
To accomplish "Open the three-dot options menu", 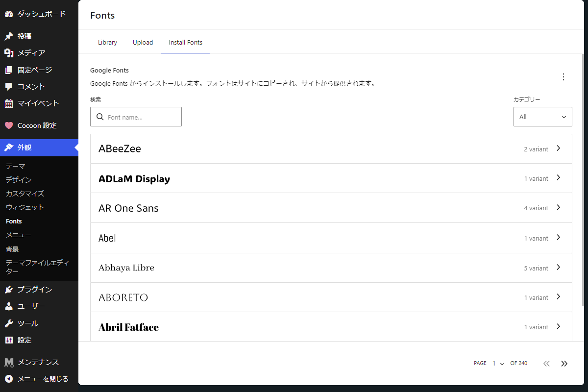I will coord(563,77).
